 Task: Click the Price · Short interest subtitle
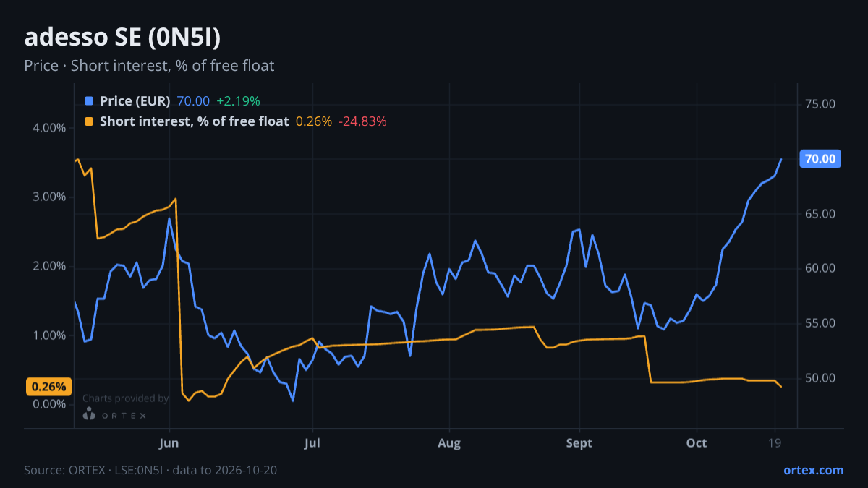tap(149, 66)
